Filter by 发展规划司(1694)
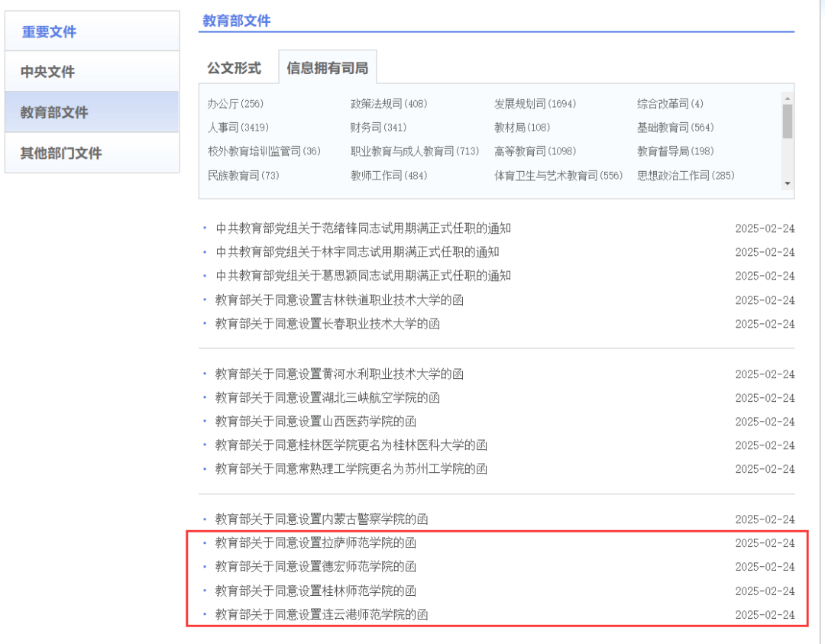825x644 pixels. point(535,104)
